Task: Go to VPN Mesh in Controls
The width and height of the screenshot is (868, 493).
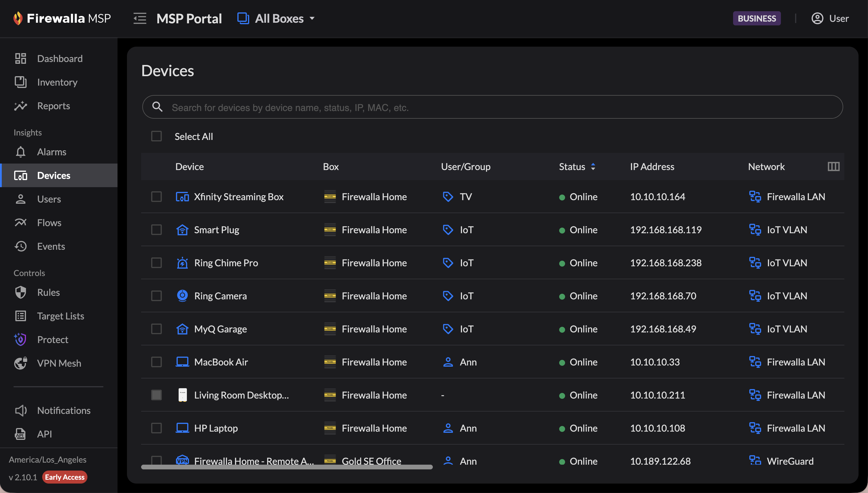Action: coord(59,363)
